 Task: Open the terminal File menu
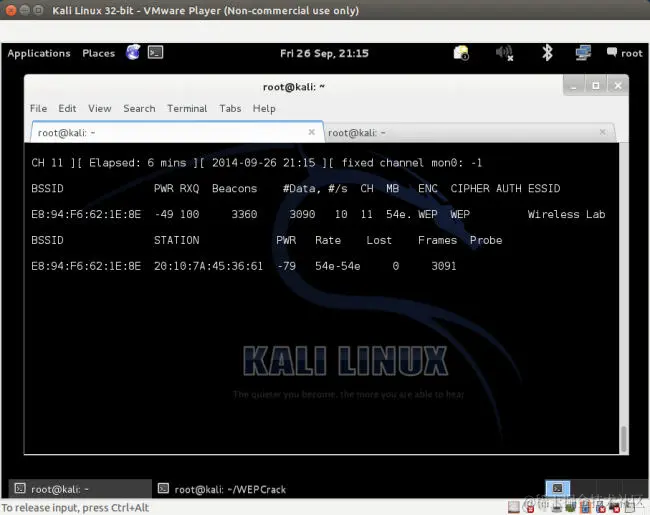click(x=38, y=109)
